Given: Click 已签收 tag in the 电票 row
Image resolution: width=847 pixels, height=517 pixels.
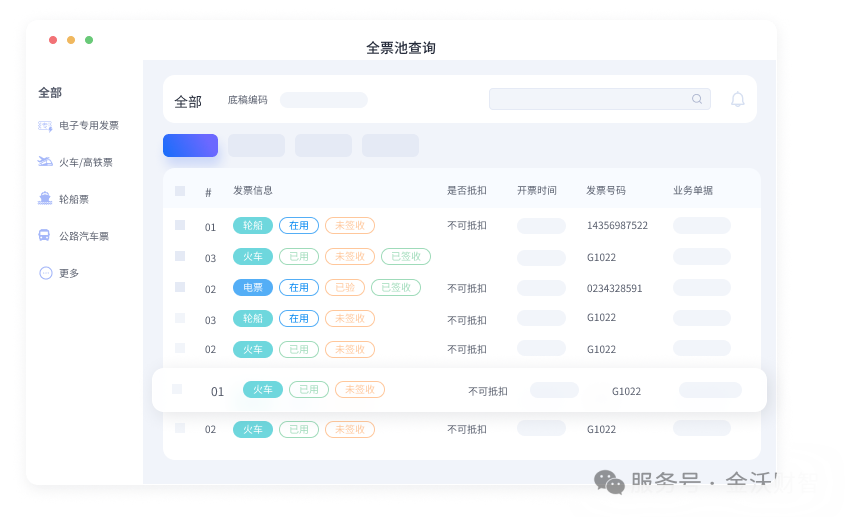Looking at the screenshot, I should (396, 287).
